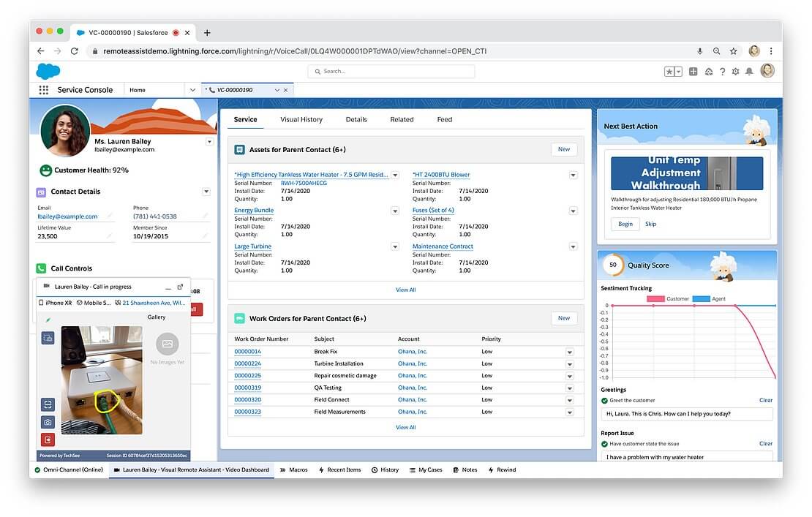The height and width of the screenshot is (517, 812).
Task: Click Begin on Unit Temp Adjustment Walkthrough
Action: (625, 224)
